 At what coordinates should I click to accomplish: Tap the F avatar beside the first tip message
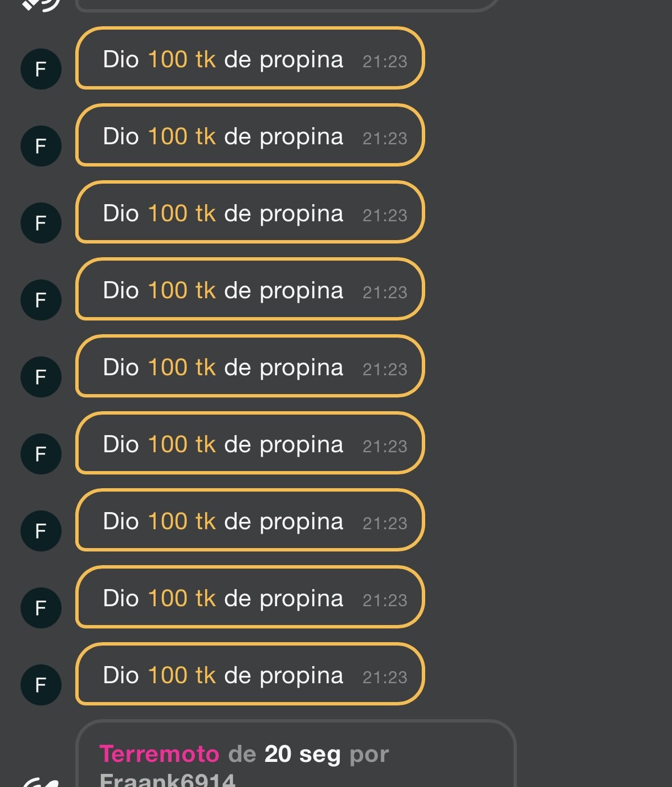pyautogui.click(x=41, y=70)
